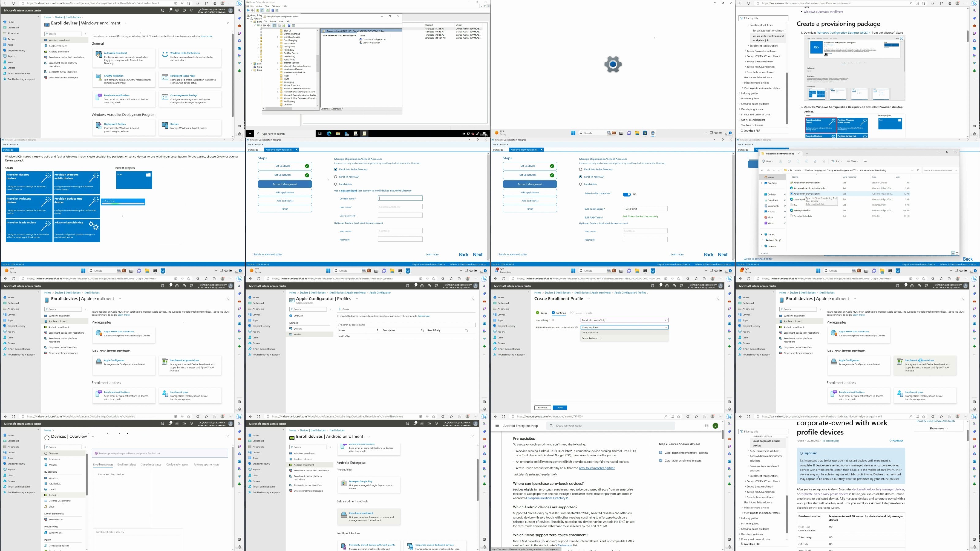The height and width of the screenshot is (551, 980).
Task: Toggle the Refresh AAD credentials switch
Action: point(626,194)
